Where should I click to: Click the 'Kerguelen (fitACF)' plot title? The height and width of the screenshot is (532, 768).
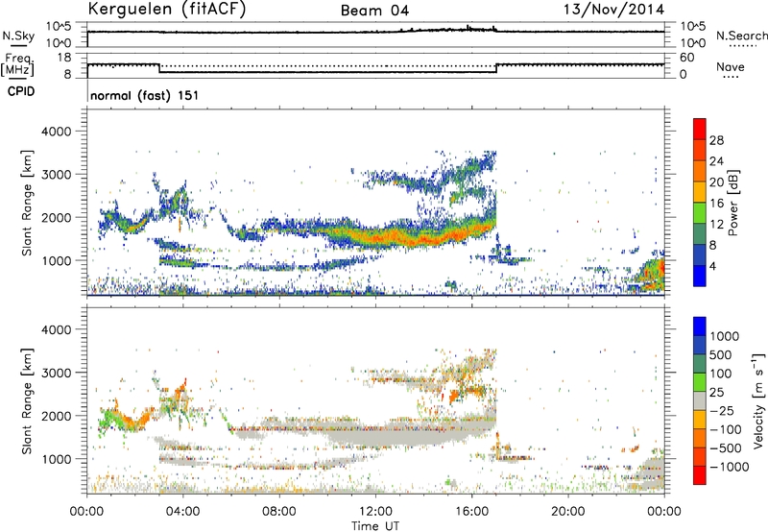click(x=166, y=10)
